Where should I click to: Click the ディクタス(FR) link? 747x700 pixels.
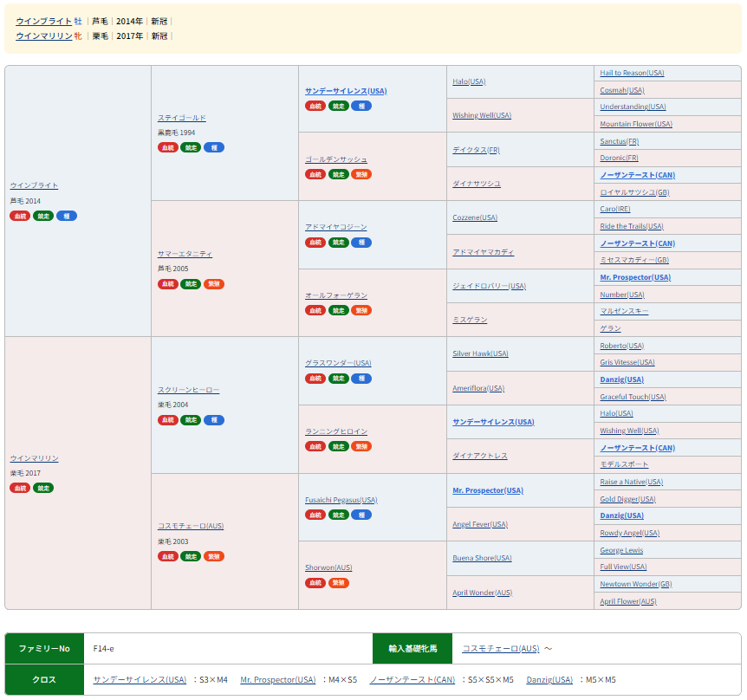[x=476, y=150]
